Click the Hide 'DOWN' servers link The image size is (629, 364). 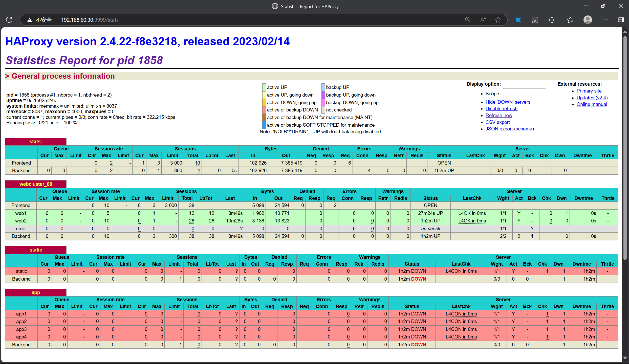tap(508, 102)
